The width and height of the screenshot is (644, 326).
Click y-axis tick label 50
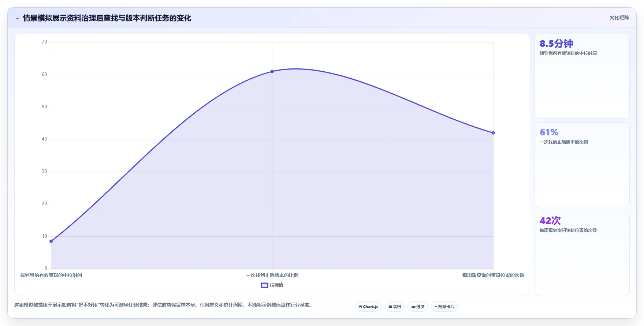tap(44, 107)
